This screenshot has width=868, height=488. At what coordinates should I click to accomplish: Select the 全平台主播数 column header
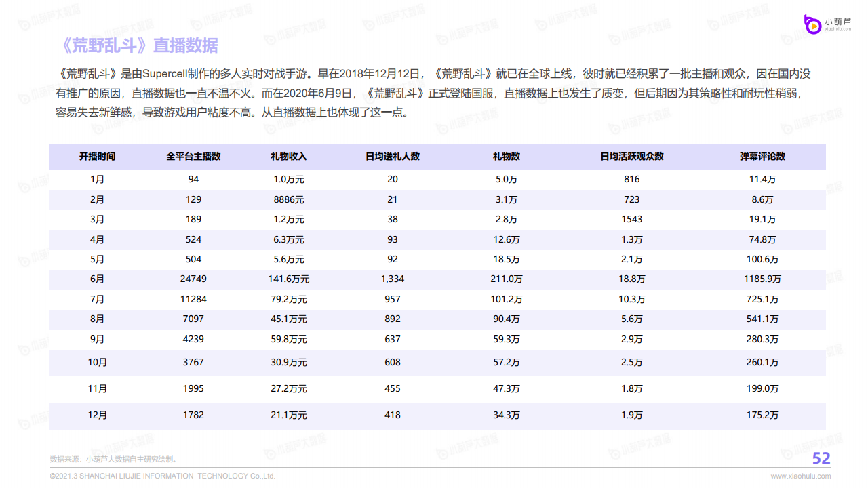tap(193, 157)
